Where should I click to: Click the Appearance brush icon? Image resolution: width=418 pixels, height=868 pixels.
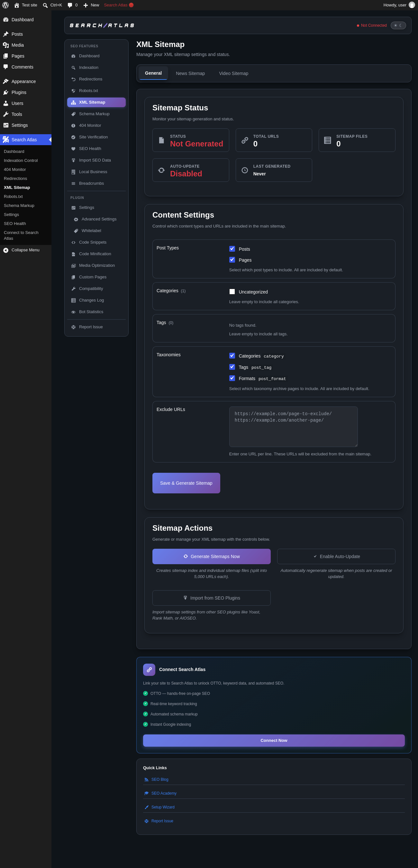pyautogui.click(x=6, y=81)
